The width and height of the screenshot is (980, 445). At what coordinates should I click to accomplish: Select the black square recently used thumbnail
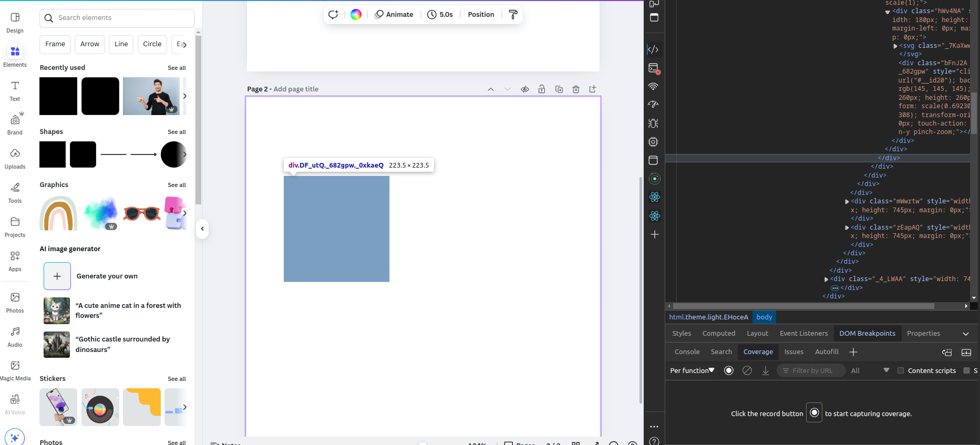(x=58, y=96)
